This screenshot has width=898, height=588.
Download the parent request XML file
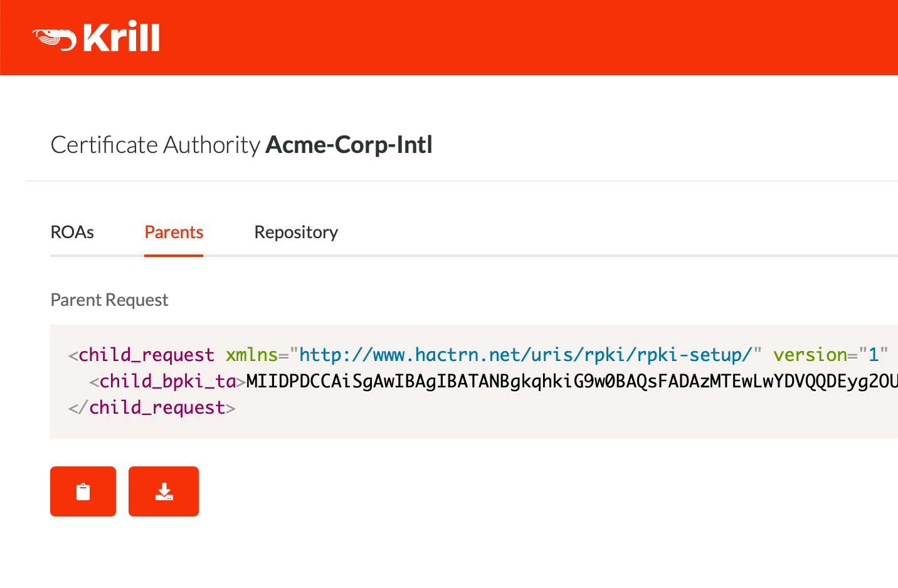click(x=164, y=491)
